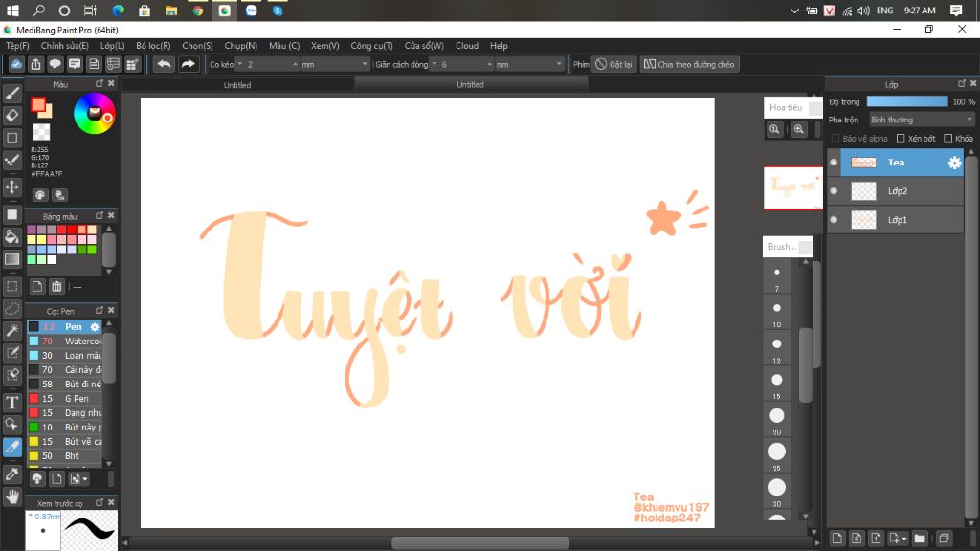Viewport: 980px width, 551px height.
Task: Select the Bucket fill tool
Action: [11, 237]
